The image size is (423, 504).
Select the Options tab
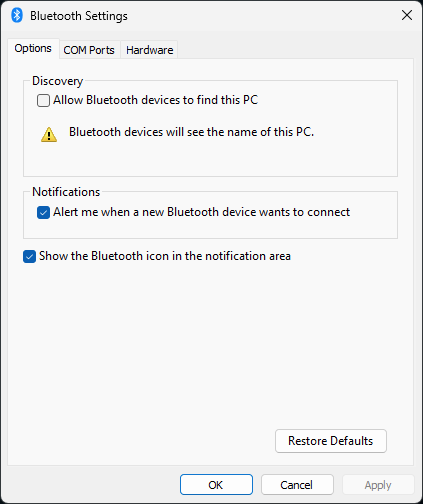[x=33, y=48]
